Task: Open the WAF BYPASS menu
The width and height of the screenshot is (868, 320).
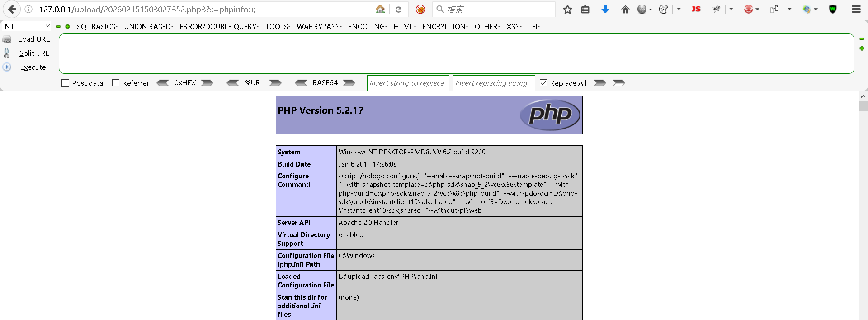Action: pos(320,27)
